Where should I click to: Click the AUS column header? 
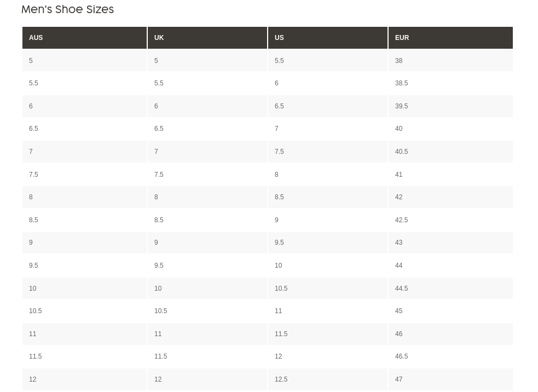(84, 38)
